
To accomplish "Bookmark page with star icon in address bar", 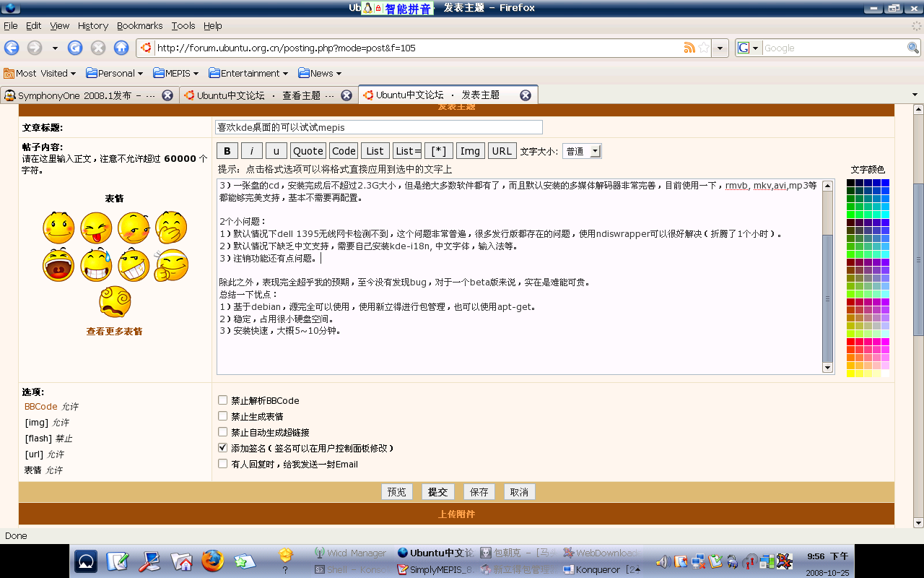I will (703, 48).
